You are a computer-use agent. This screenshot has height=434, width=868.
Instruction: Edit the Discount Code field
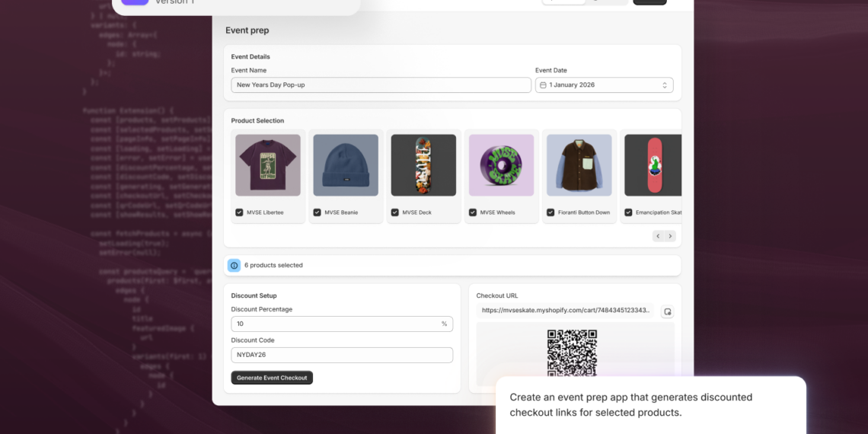click(x=341, y=355)
